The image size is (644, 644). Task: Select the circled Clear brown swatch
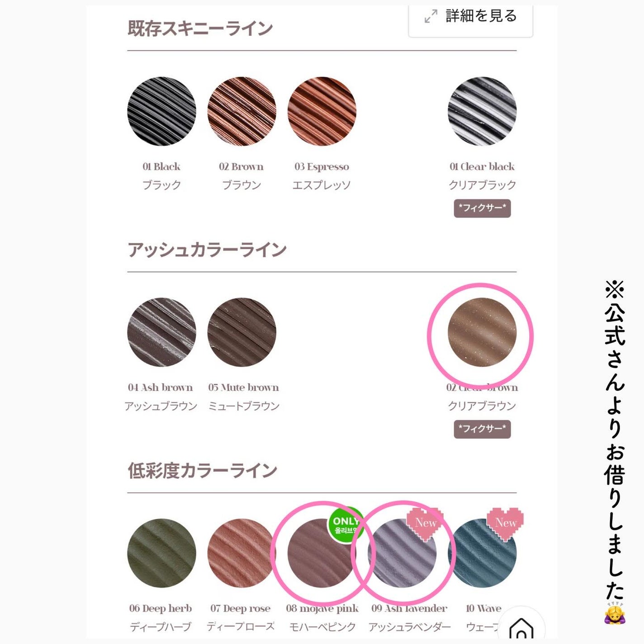point(482,332)
